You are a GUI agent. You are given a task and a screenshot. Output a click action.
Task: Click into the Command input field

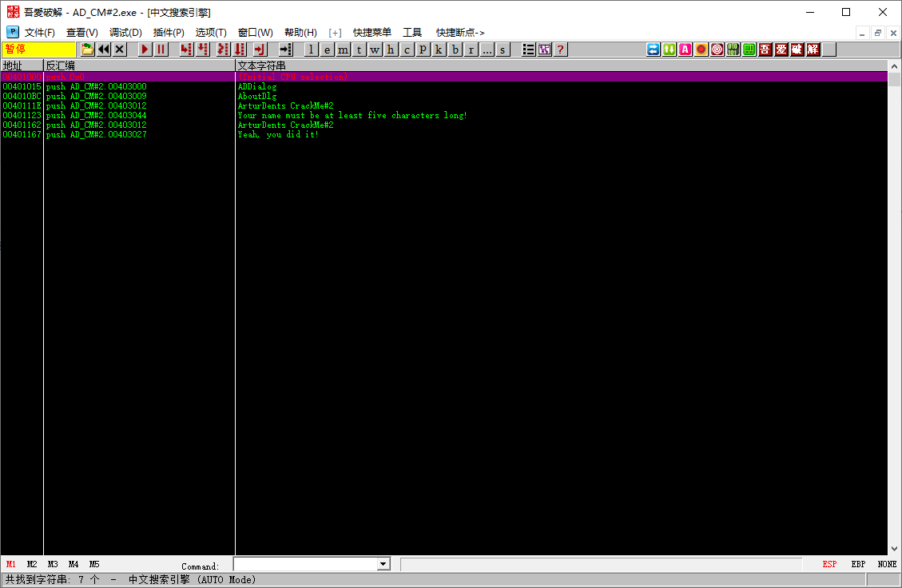pyautogui.click(x=304, y=564)
